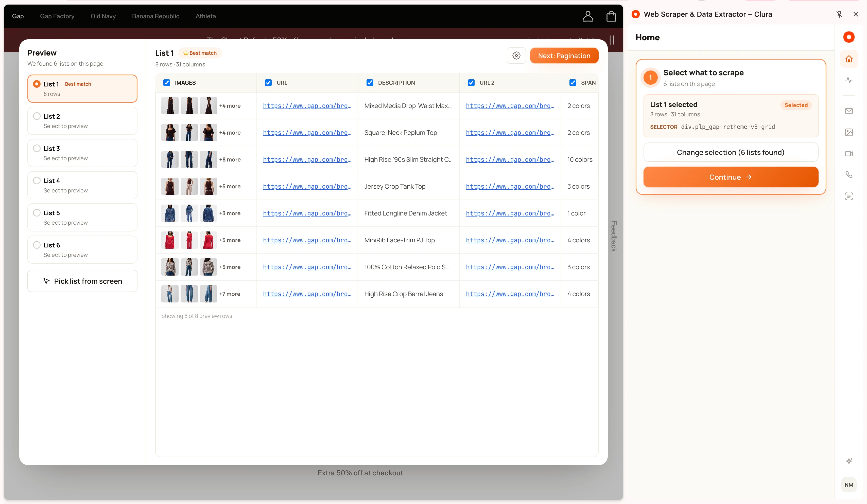Image resolution: width=867 pixels, height=504 pixels.
Task: Switch to the Gap Factory tab
Action: coord(57,16)
